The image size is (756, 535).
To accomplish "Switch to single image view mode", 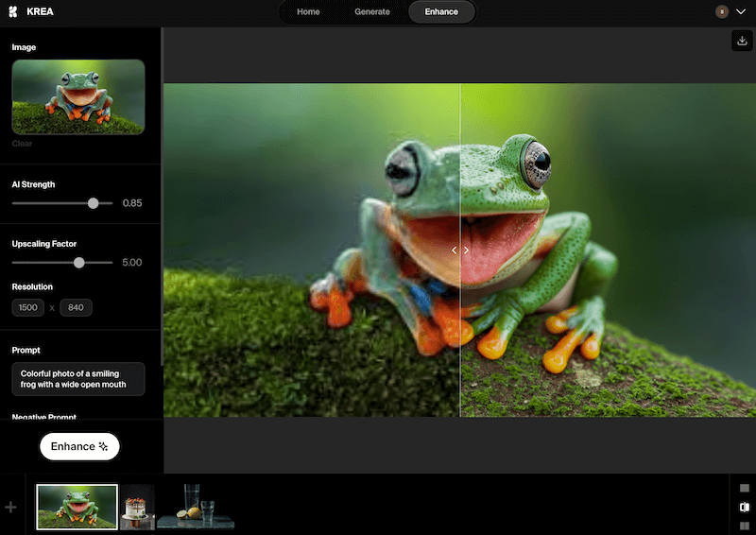I will tap(745, 489).
